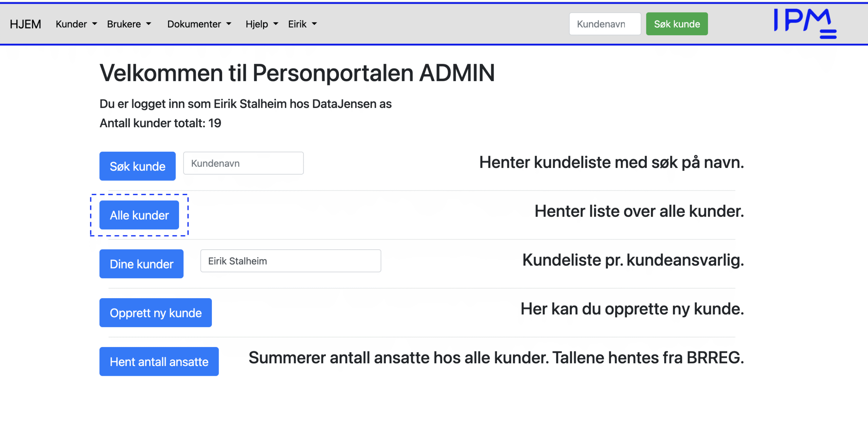Click the blue Søk kunde button
This screenshot has height=439, width=868.
tap(137, 166)
